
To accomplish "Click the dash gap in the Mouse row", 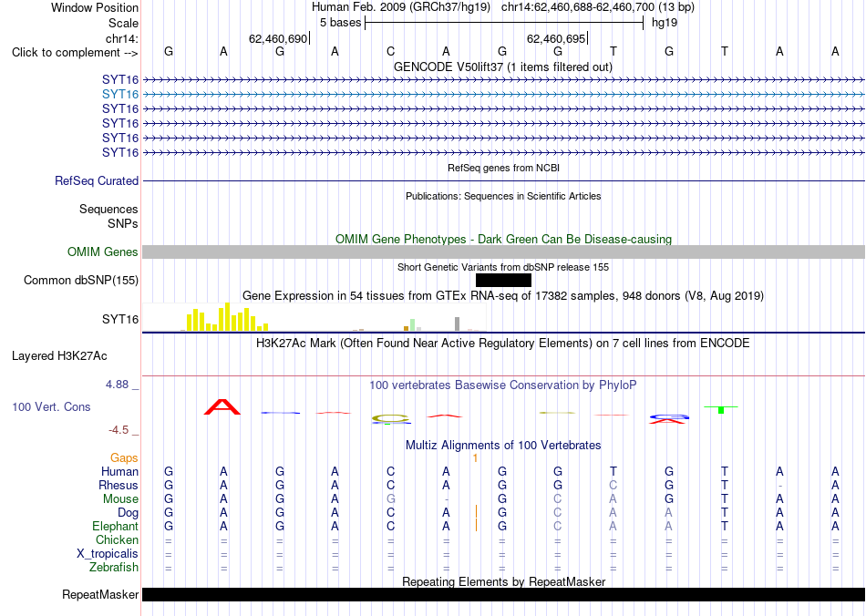I will [x=446, y=499].
